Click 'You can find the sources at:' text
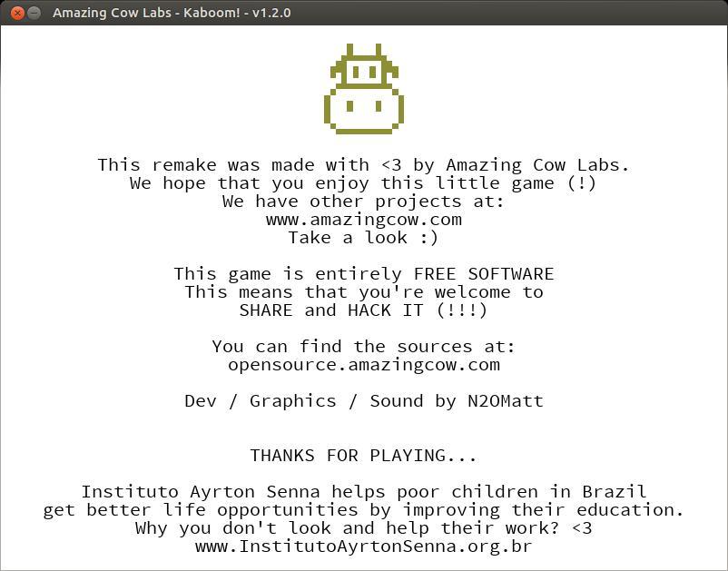728x571 pixels. [x=363, y=347]
